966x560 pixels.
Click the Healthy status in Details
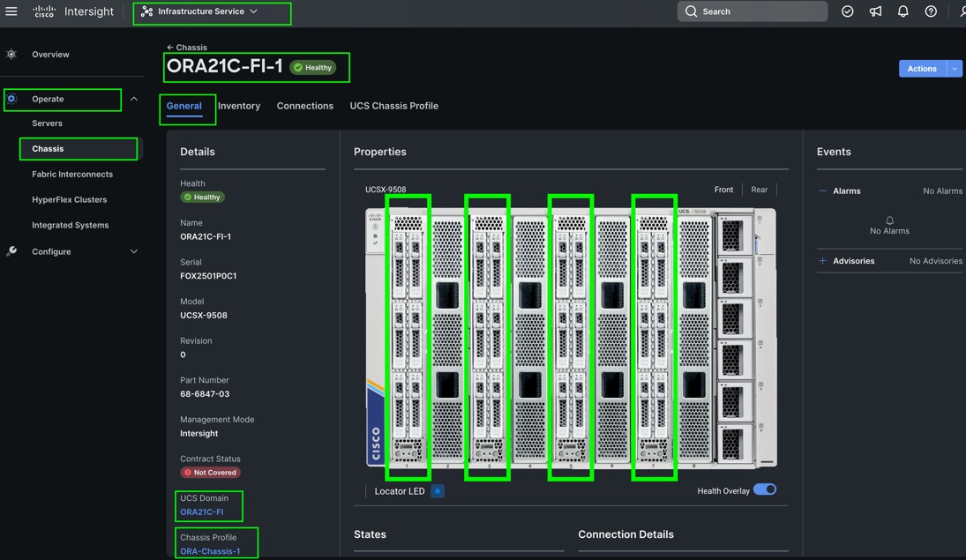click(202, 198)
